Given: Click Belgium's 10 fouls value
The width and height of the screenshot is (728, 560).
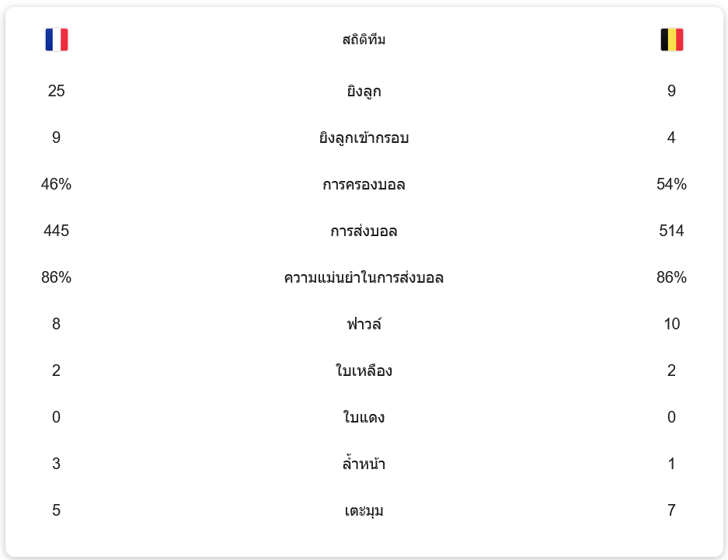Looking at the screenshot, I should [671, 325].
